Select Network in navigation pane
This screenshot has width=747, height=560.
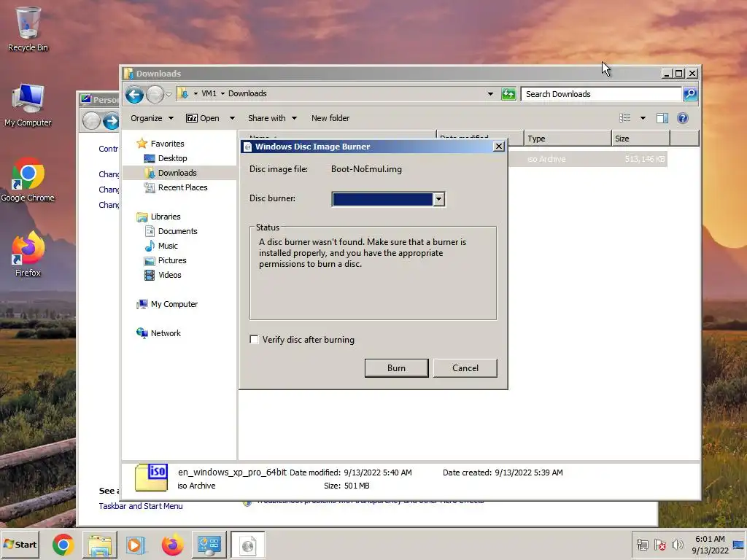pyautogui.click(x=166, y=333)
